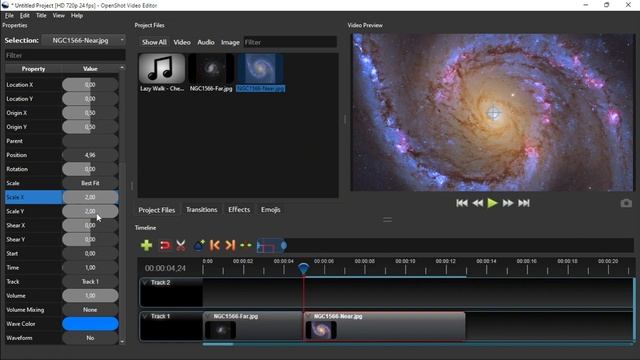Filter project files by Audio
640x360 pixels.
[x=206, y=42]
